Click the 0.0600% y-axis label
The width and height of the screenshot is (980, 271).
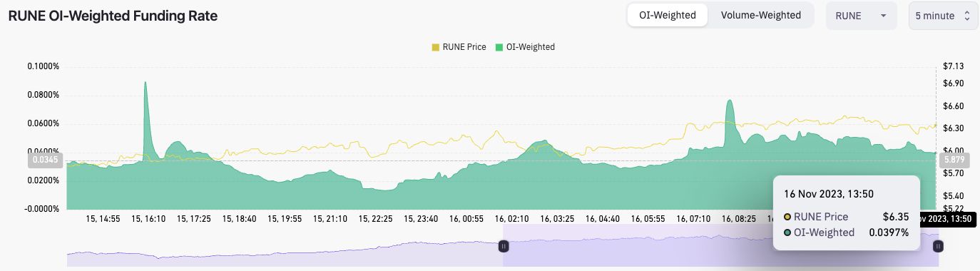[x=44, y=123]
